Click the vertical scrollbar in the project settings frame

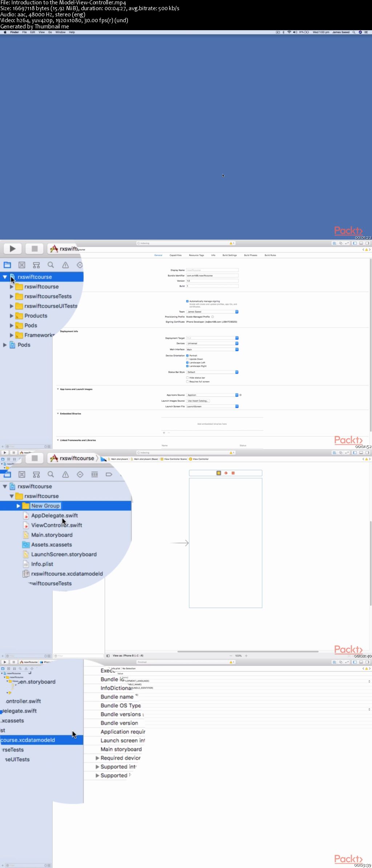tap(371, 345)
